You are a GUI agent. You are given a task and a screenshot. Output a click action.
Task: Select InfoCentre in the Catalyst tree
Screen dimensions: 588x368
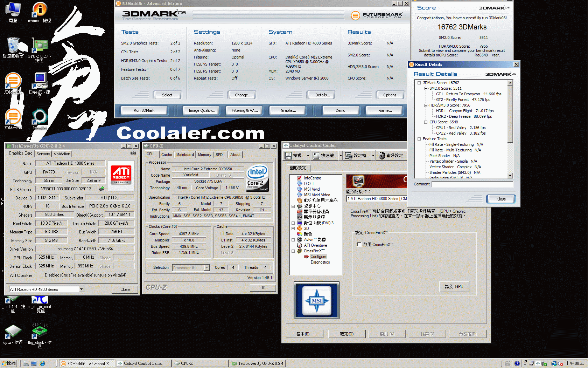[312, 178]
